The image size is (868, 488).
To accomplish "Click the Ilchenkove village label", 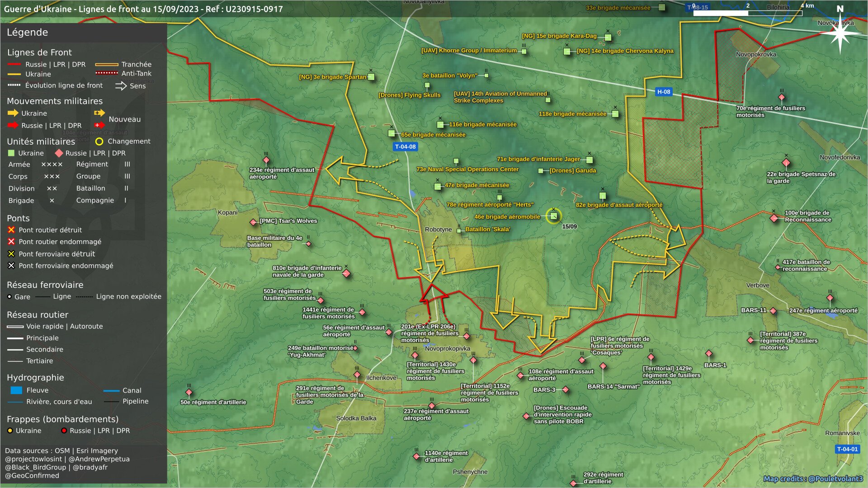I will 381,378.
